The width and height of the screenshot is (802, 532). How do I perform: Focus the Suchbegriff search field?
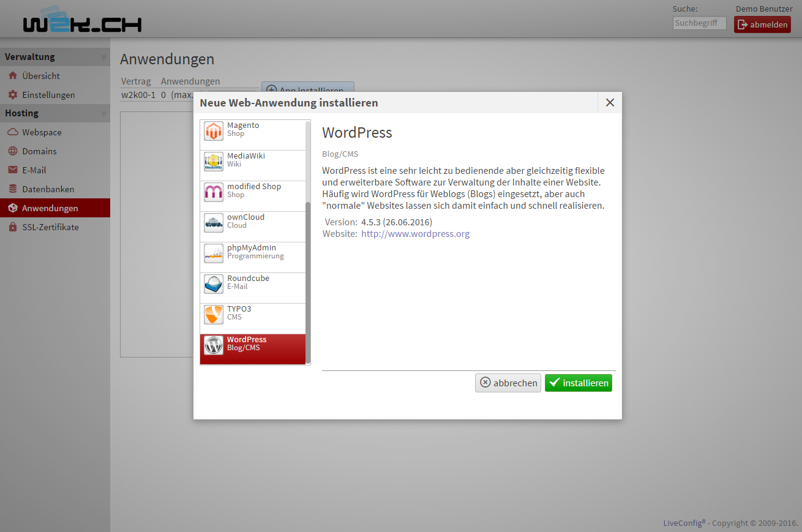(x=699, y=23)
